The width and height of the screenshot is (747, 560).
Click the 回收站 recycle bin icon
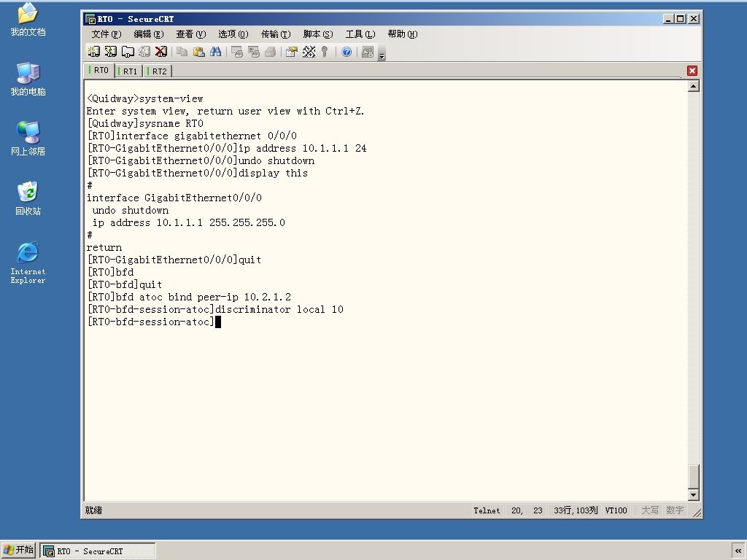(x=28, y=198)
